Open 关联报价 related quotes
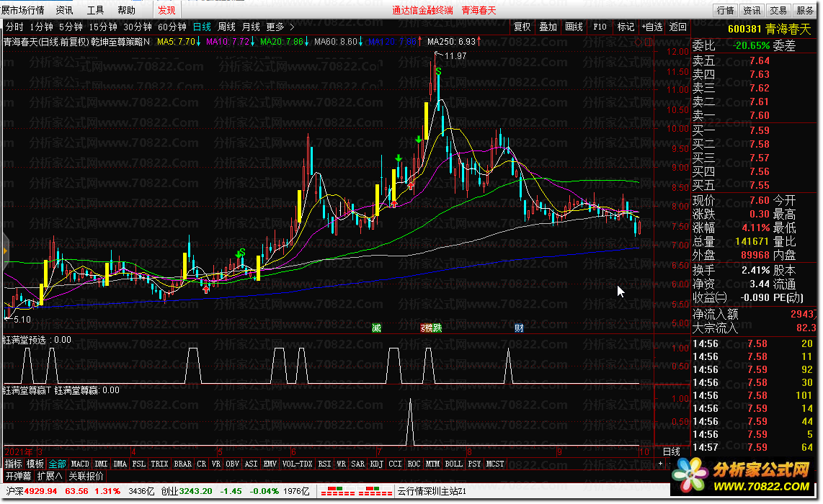This screenshot has width=823, height=504. tap(86, 476)
